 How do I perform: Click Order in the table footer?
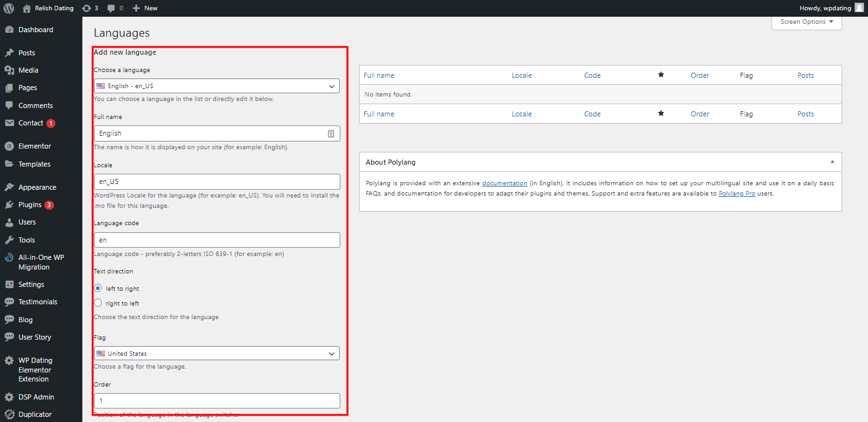point(700,114)
